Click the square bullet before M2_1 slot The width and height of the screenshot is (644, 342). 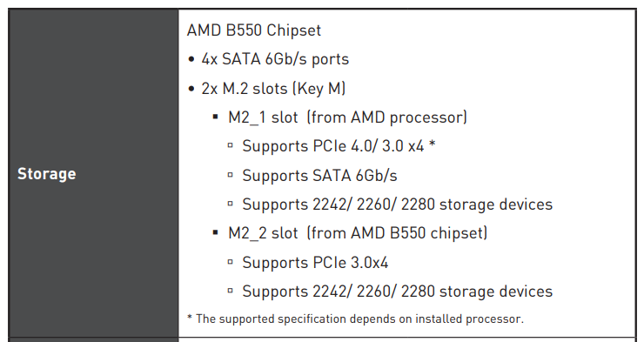coord(216,117)
